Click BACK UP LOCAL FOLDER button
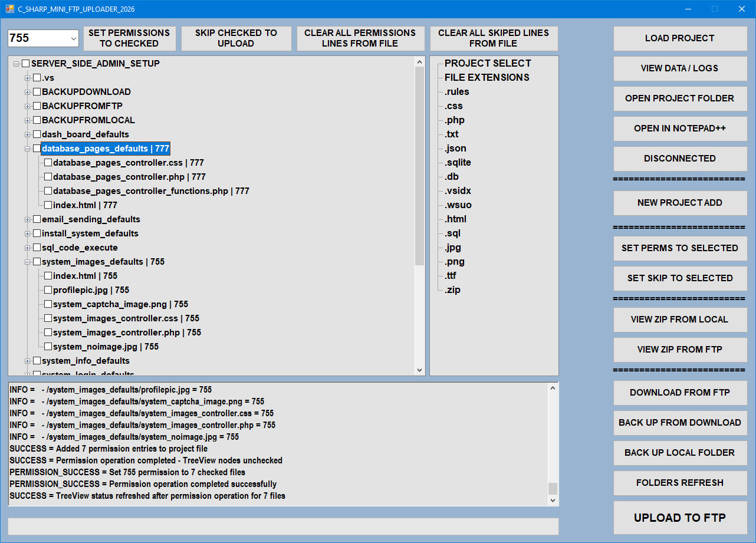 [x=680, y=453]
